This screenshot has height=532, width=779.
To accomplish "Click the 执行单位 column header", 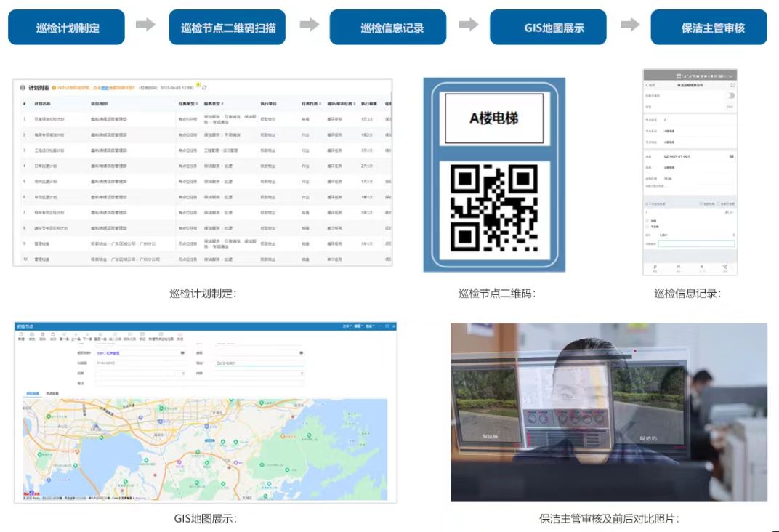I will pyautogui.click(x=268, y=104).
